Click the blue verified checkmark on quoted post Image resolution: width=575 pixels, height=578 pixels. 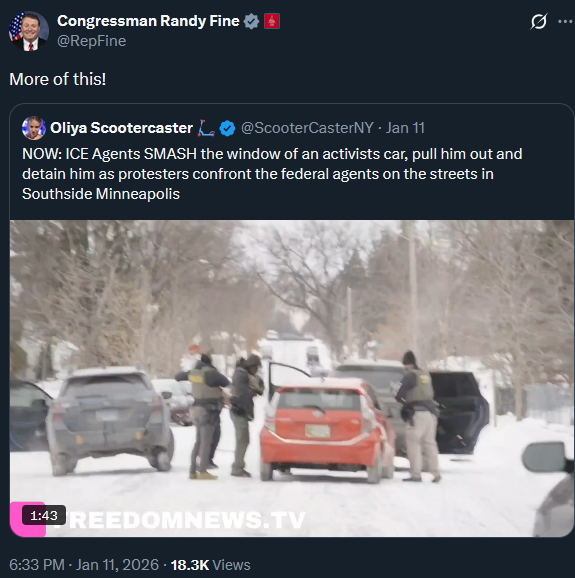pyautogui.click(x=227, y=128)
